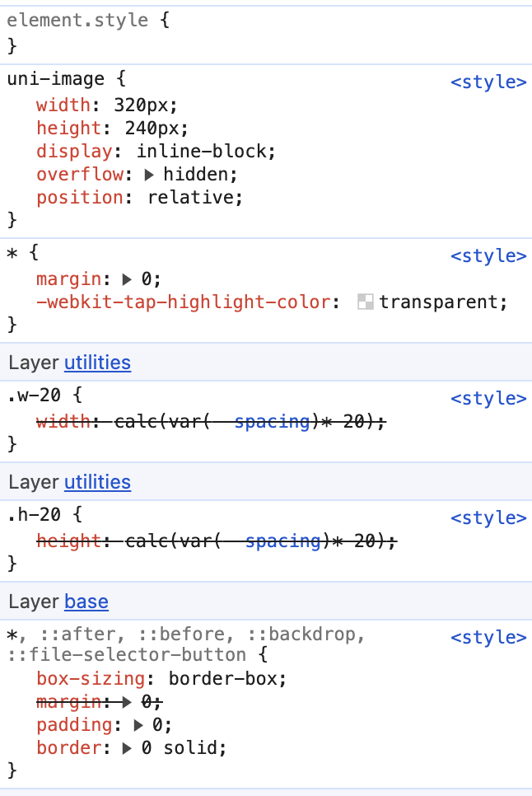
Task: Expand the border shorthand triangle
Action: (127, 748)
